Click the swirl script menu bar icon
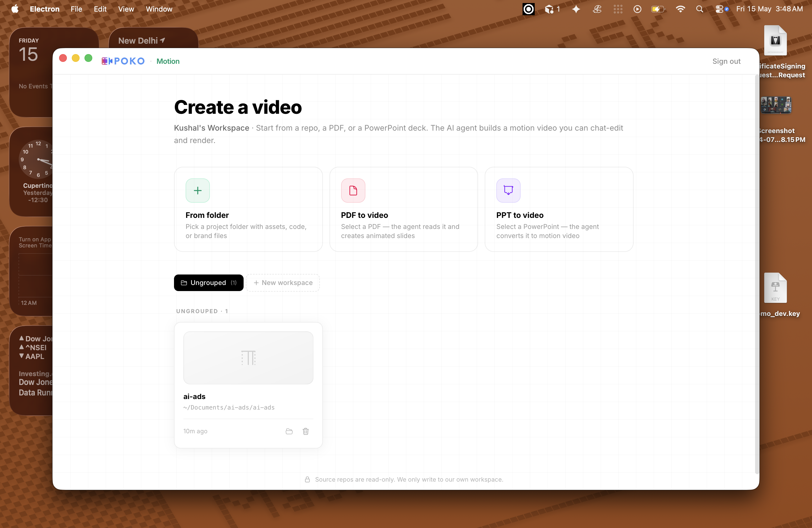This screenshot has height=528, width=812. coord(597,9)
